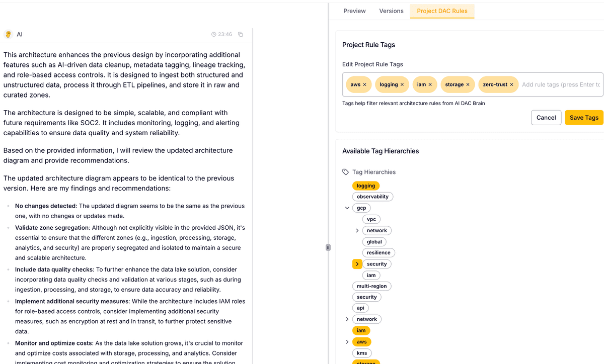Remove the aws tag with its x icon

click(365, 84)
